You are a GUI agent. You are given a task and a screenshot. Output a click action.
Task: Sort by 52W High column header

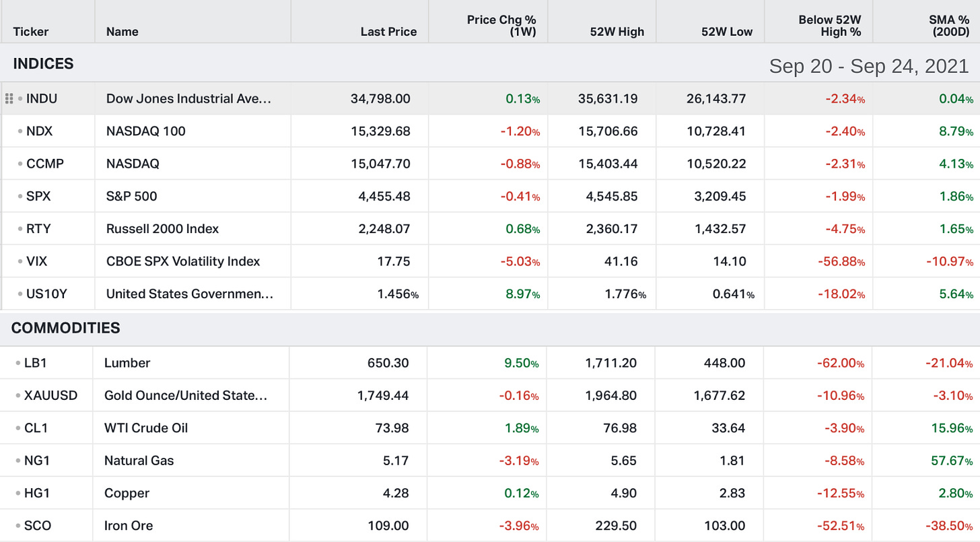[617, 32]
